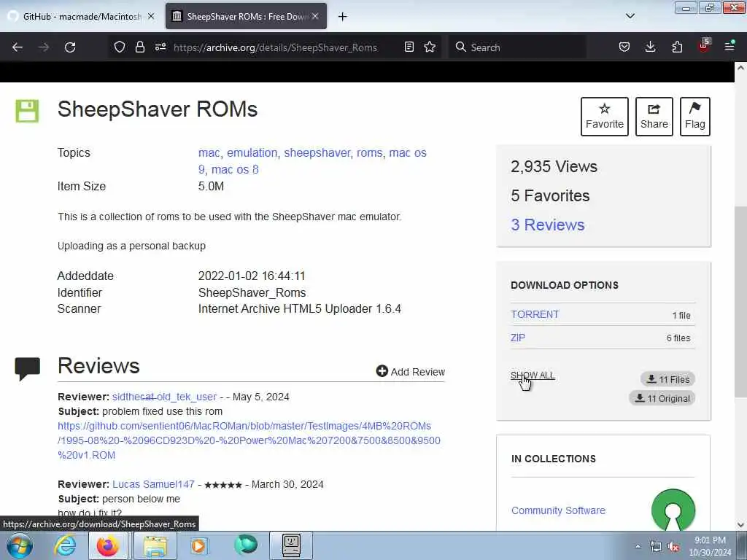
Task: Open media player taskbar icon
Action: 198,545
